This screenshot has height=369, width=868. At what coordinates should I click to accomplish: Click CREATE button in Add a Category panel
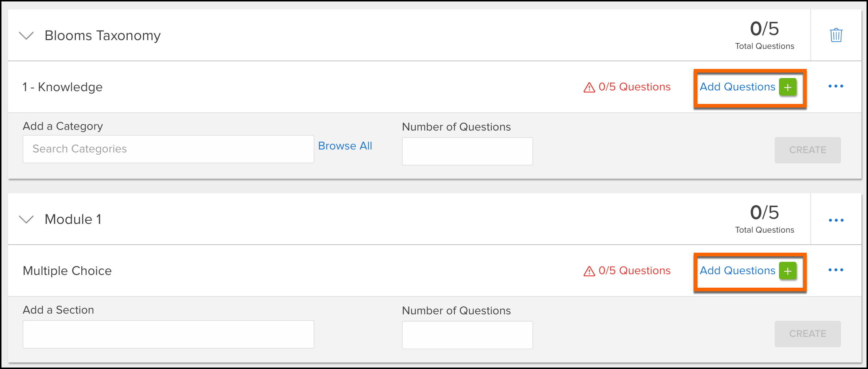pyautogui.click(x=807, y=150)
